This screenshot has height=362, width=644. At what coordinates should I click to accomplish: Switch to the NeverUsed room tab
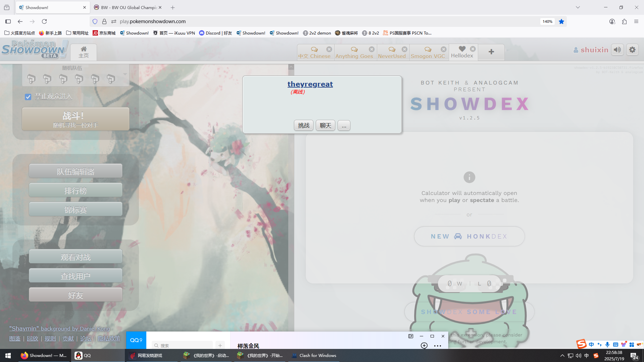pos(392,53)
